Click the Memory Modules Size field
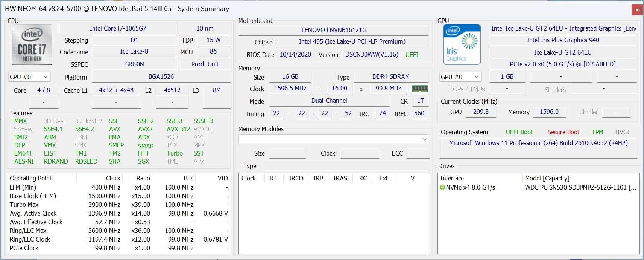The width and height of the screenshot is (644, 260). [x=288, y=153]
